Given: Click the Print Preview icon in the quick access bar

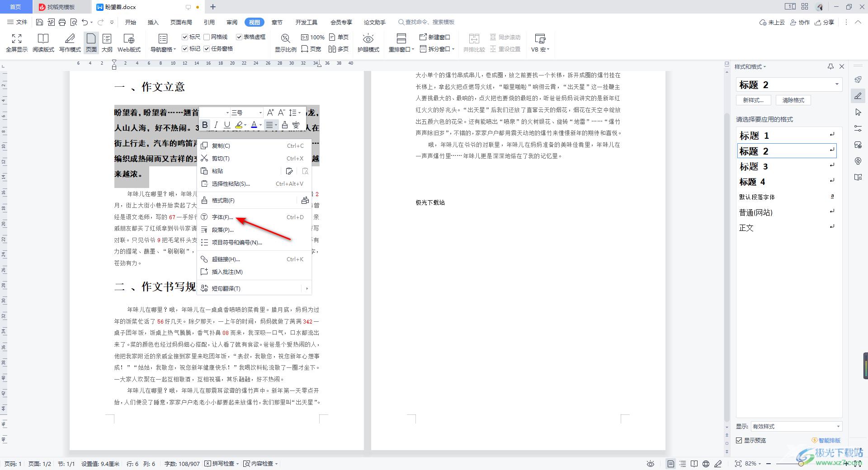Looking at the screenshot, I should (x=74, y=22).
